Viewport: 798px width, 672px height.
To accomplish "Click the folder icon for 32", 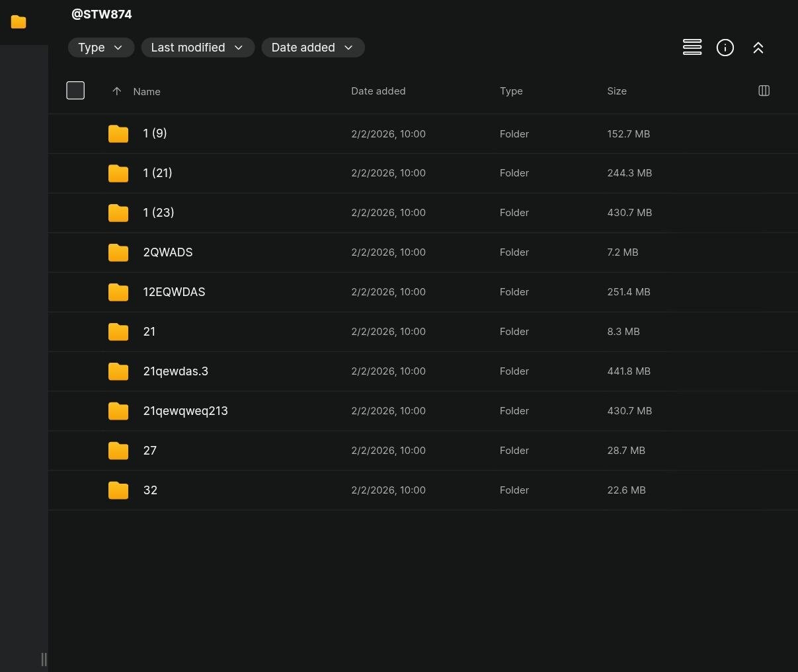I will tap(118, 490).
